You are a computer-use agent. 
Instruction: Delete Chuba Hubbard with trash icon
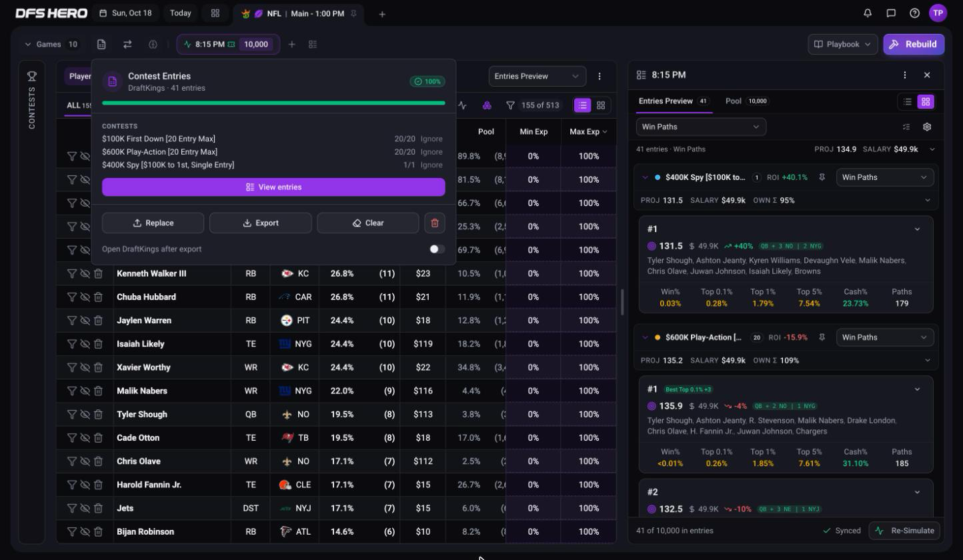[98, 297]
